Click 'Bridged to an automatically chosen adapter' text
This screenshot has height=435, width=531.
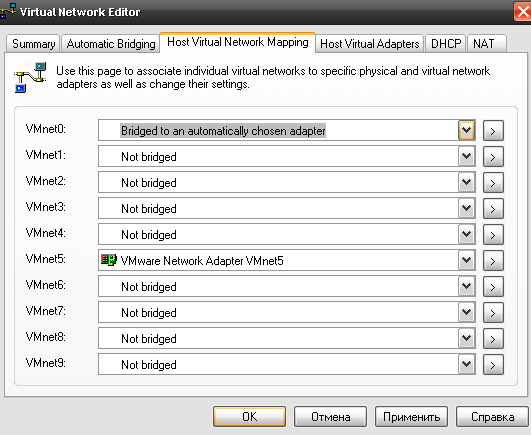coord(223,131)
